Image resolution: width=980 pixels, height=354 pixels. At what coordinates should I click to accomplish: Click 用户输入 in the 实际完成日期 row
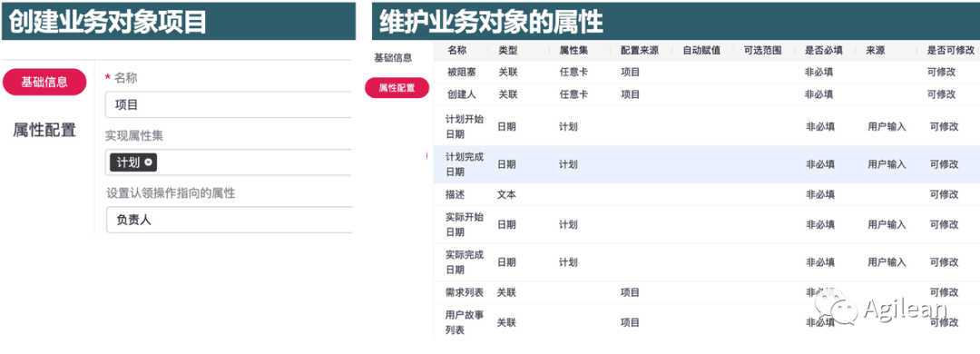pos(887,262)
